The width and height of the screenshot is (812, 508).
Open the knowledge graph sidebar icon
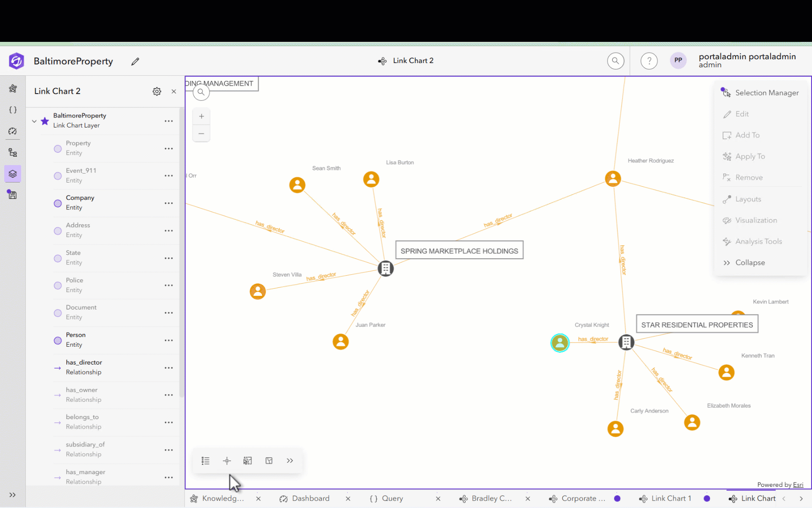tap(13, 88)
